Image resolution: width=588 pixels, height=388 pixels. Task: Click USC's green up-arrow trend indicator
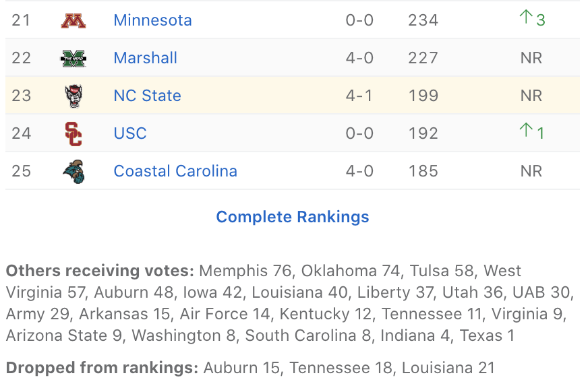click(x=526, y=131)
